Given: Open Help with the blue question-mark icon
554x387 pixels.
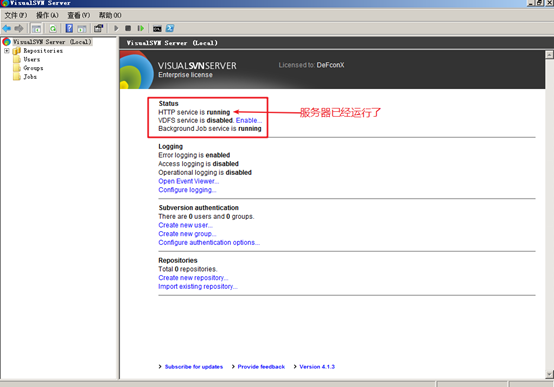Looking at the screenshot, I should (69, 28).
